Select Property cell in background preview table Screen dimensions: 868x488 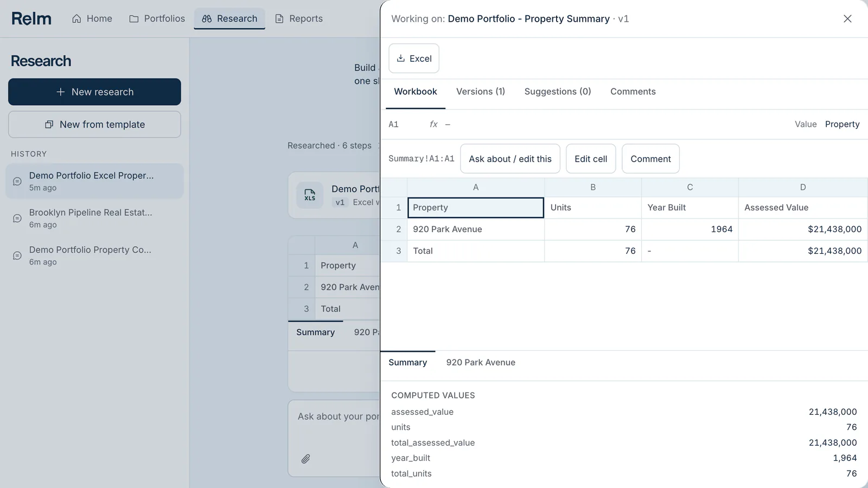[x=347, y=266]
